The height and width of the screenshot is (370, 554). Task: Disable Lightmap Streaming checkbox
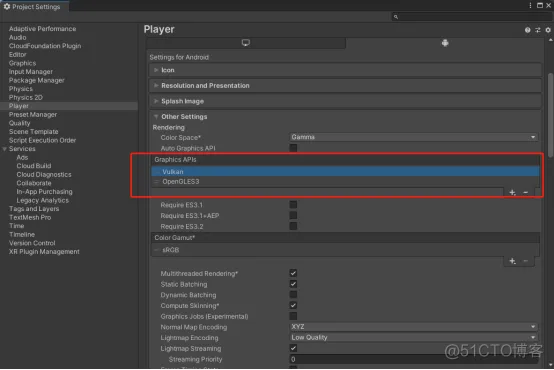pyautogui.click(x=293, y=349)
